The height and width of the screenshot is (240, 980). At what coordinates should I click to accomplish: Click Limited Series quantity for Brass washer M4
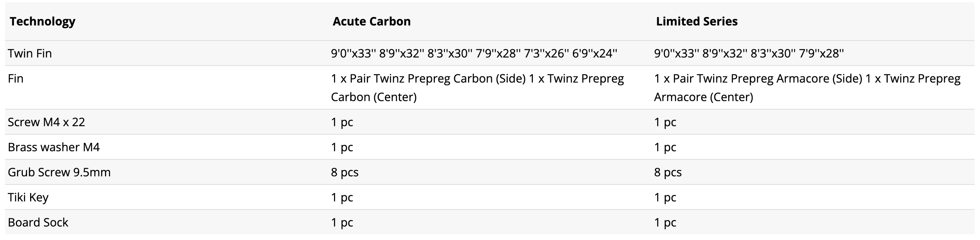[x=665, y=147]
